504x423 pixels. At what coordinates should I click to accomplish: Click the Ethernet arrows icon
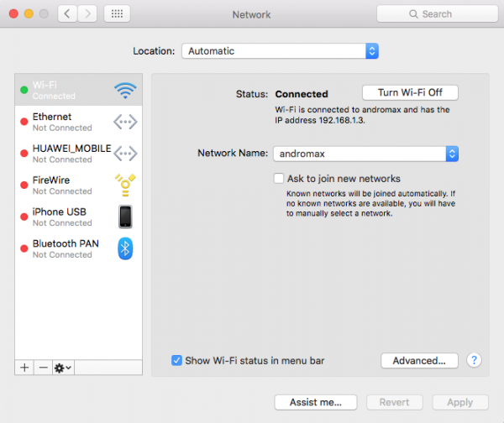125,122
